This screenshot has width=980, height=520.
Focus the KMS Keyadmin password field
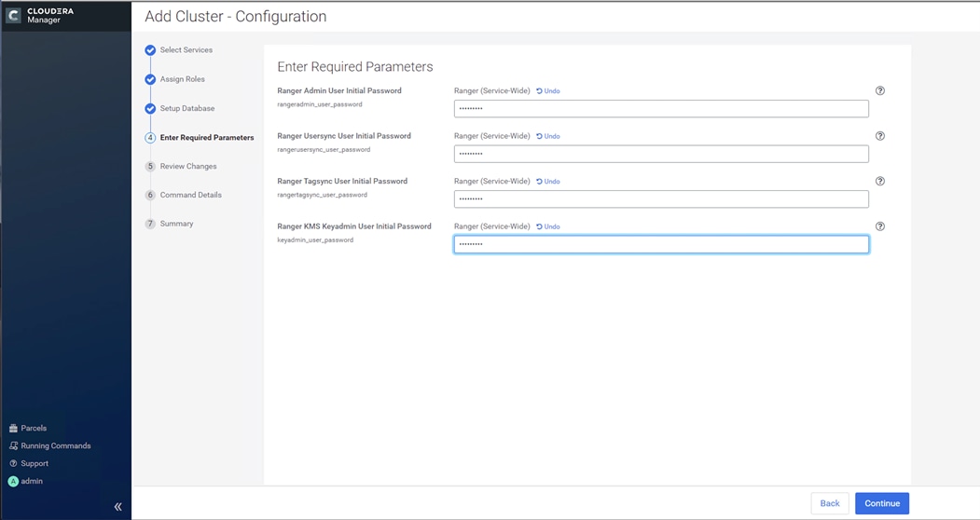pyautogui.click(x=661, y=244)
